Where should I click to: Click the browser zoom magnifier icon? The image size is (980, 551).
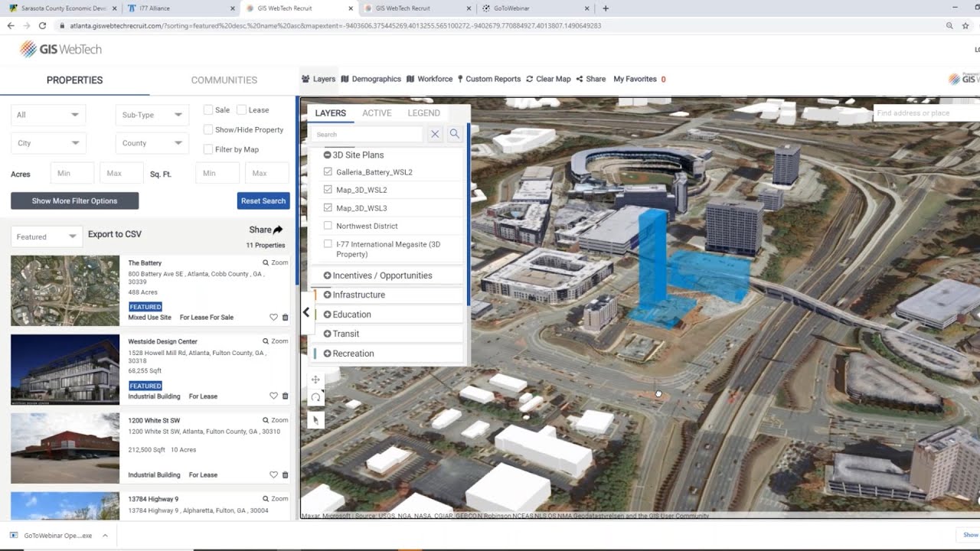click(949, 25)
